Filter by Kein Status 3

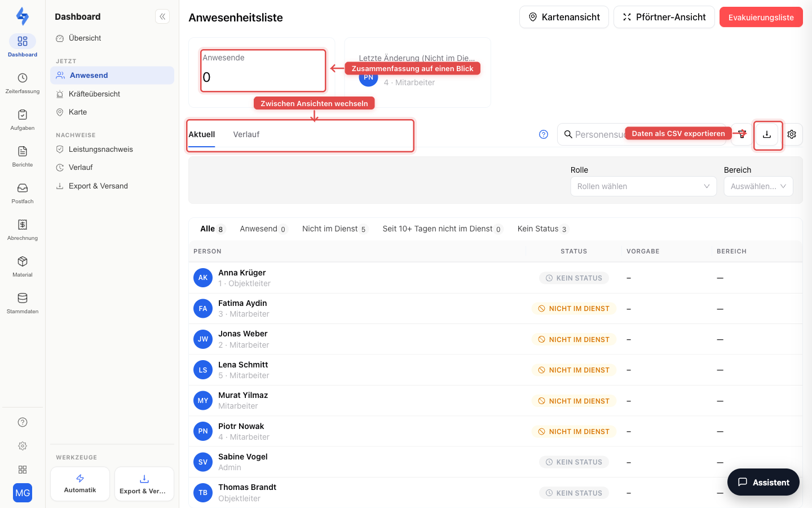tap(542, 229)
